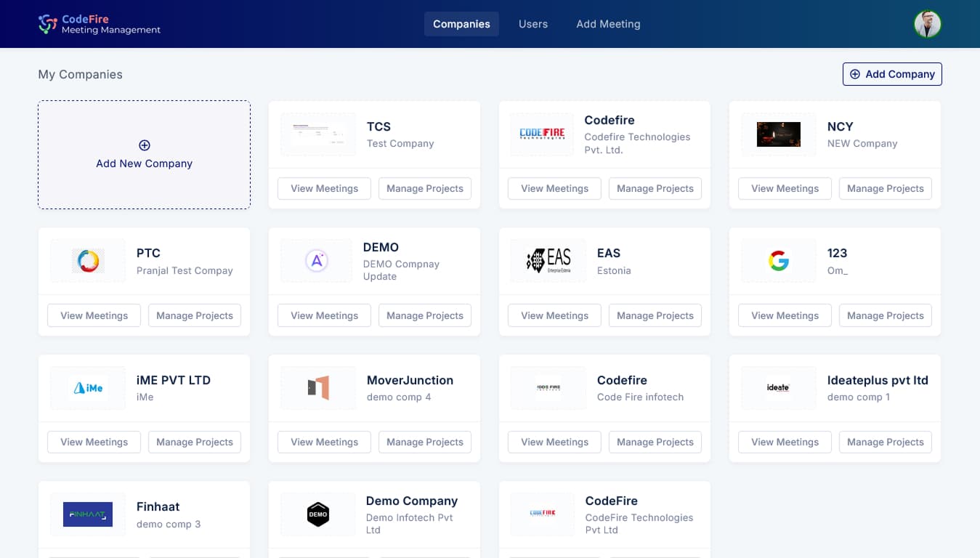Click the 'Pranjal Test Compay' text
The width and height of the screenshot is (980, 558).
click(185, 270)
